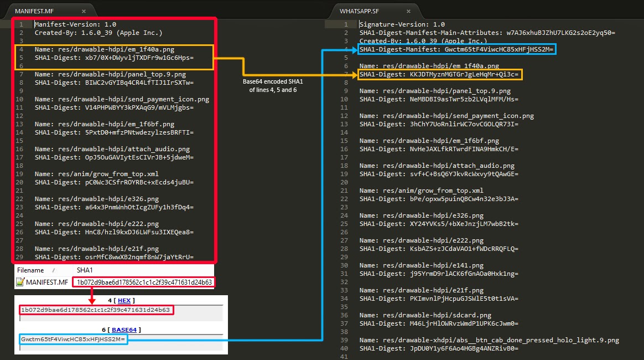Click the "SHA1-Digest-Manifest: Gwctm65tF4..." line in WHATSAPP.SF

(x=456, y=49)
